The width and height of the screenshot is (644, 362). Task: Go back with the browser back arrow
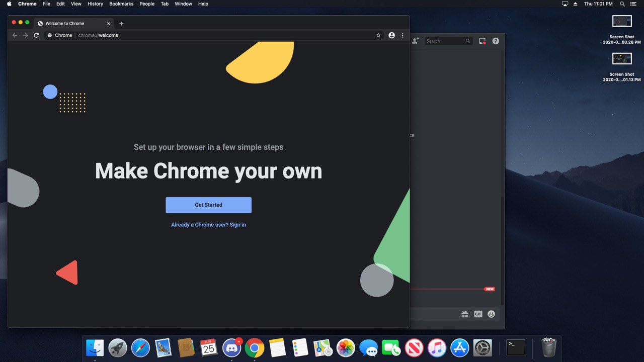click(15, 35)
